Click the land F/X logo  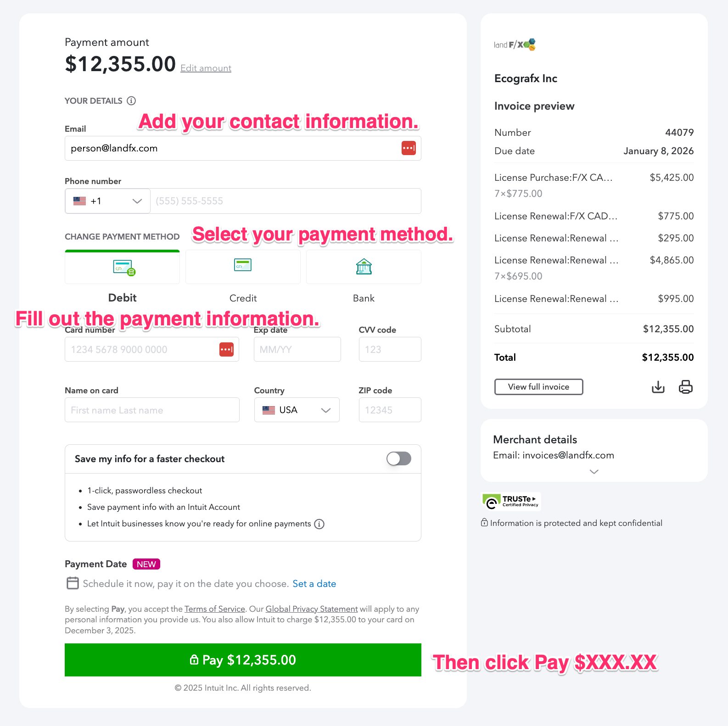pos(514,44)
